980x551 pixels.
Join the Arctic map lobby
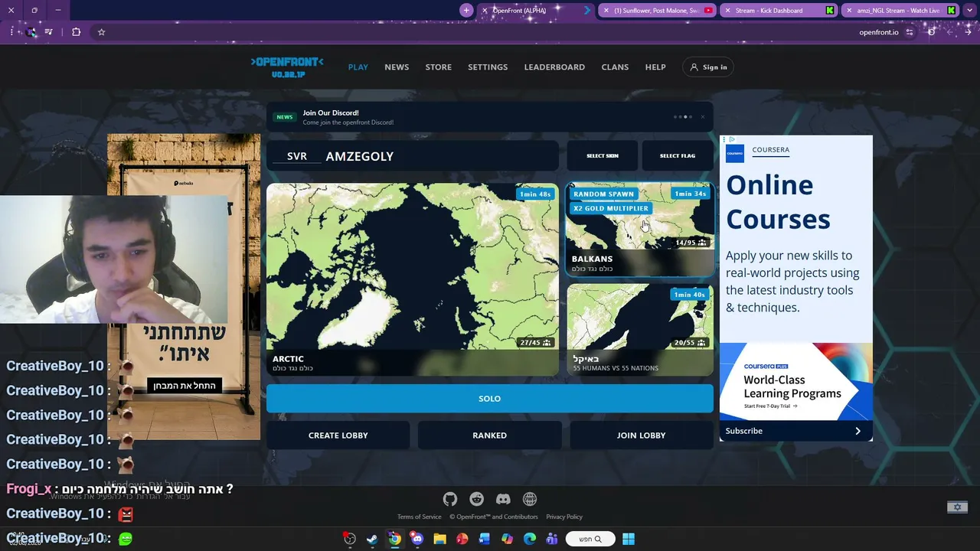[x=413, y=279]
